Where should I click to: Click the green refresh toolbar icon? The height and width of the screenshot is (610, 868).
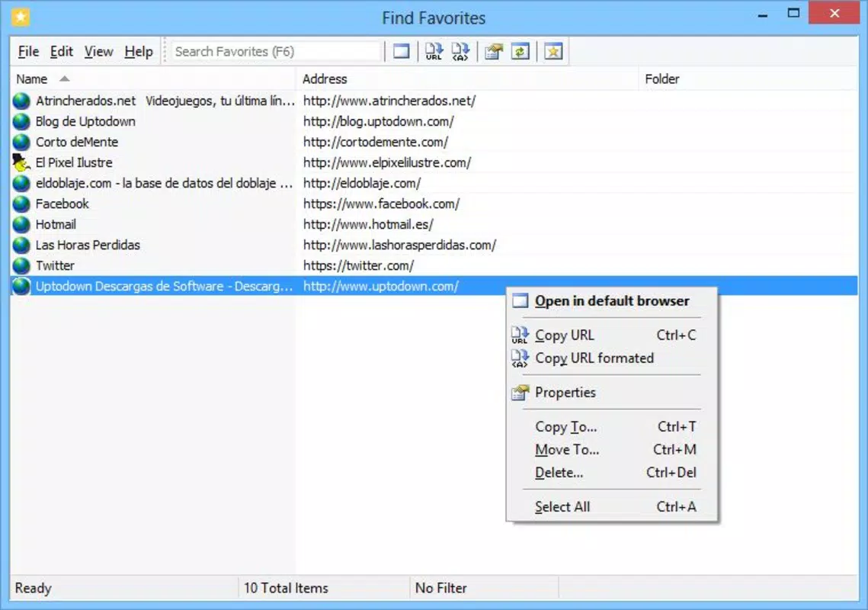coord(520,52)
